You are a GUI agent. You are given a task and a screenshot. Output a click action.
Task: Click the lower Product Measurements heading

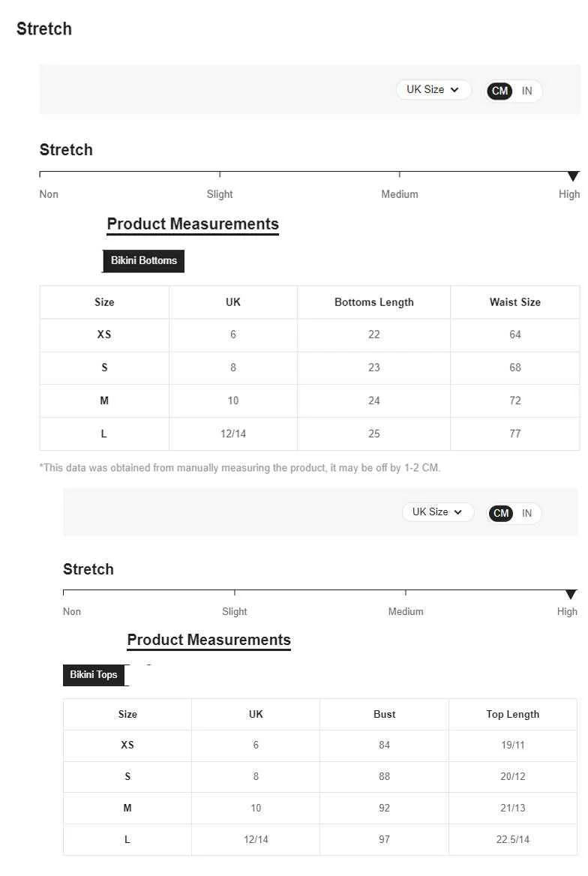pos(209,640)
